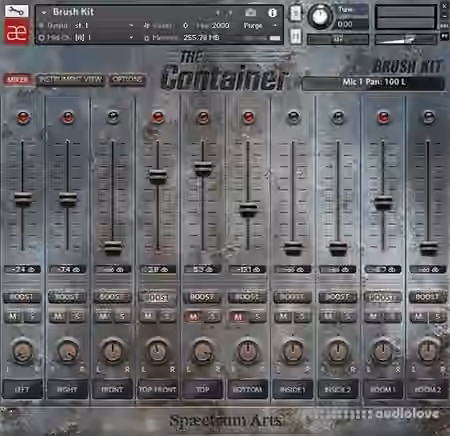This screenshot has height=436, width=450.
Task: Switch to the INSTRUMENT VIEW tab
Action: (70, 79)
